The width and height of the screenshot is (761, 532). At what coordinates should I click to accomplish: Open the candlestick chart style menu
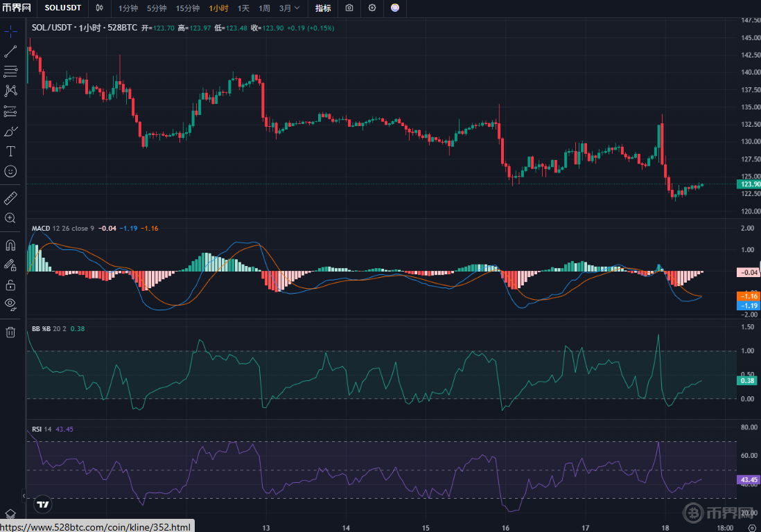100,8
